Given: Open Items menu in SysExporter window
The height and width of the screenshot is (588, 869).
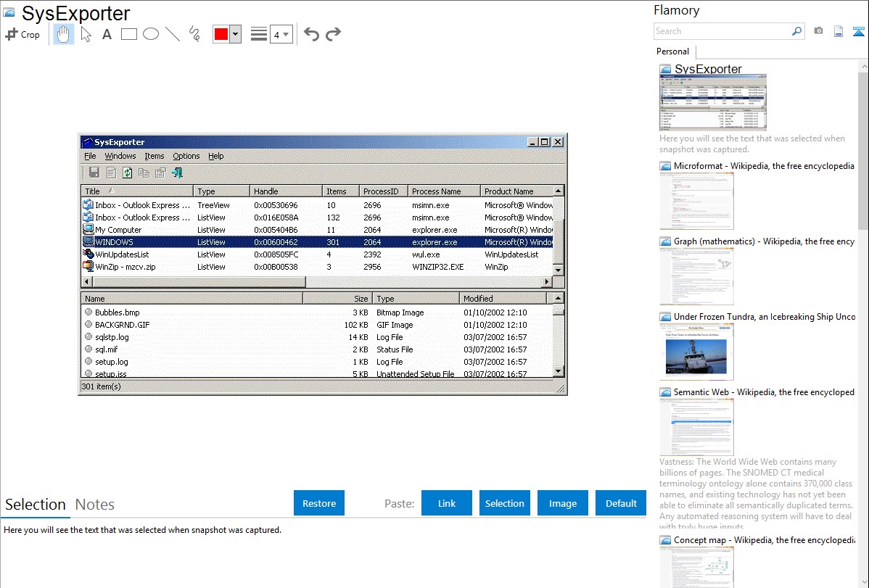Looking at the screenshot, I should tap(154, 157).
